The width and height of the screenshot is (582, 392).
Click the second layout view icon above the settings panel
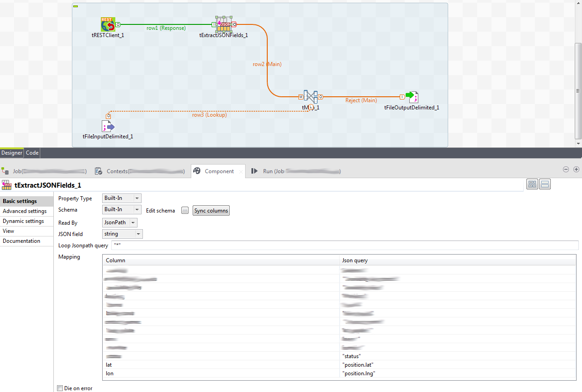point(545,184)
